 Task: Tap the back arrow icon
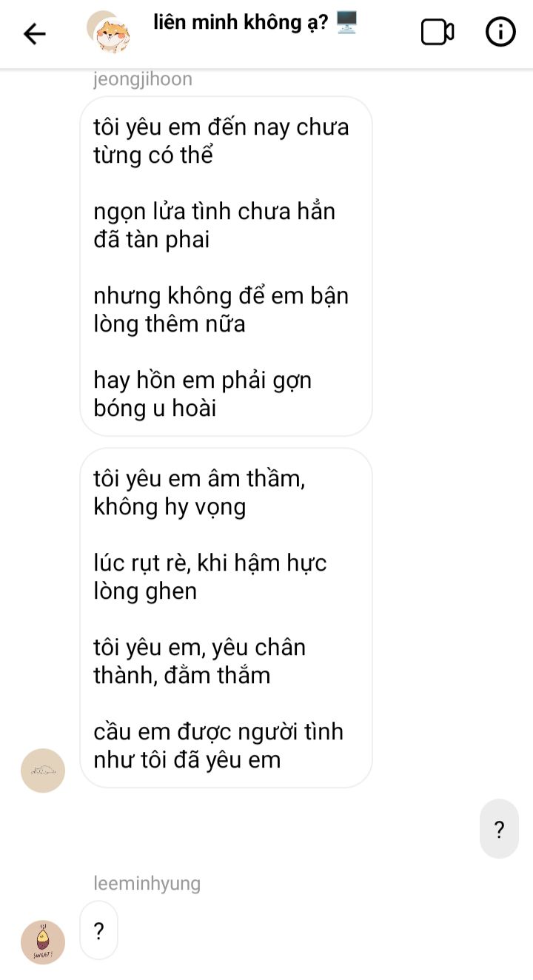click(x=35, y=33)
